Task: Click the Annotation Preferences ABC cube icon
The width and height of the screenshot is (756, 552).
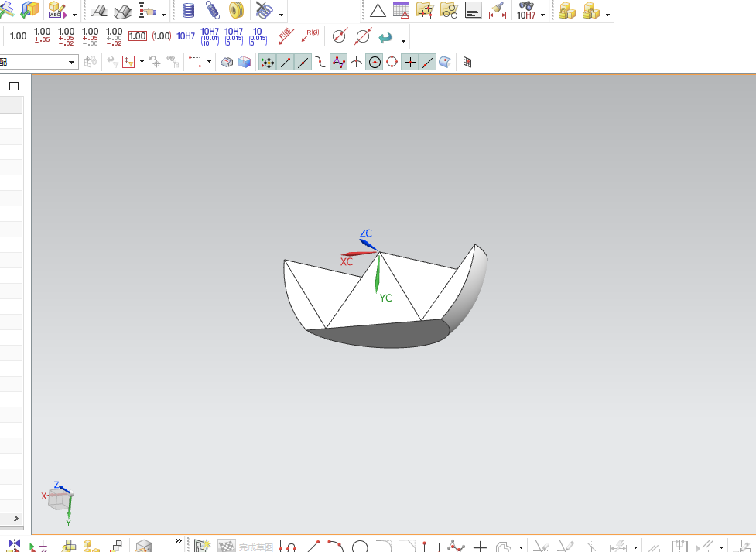Action: pyautogui.click(x=57, y=10)
